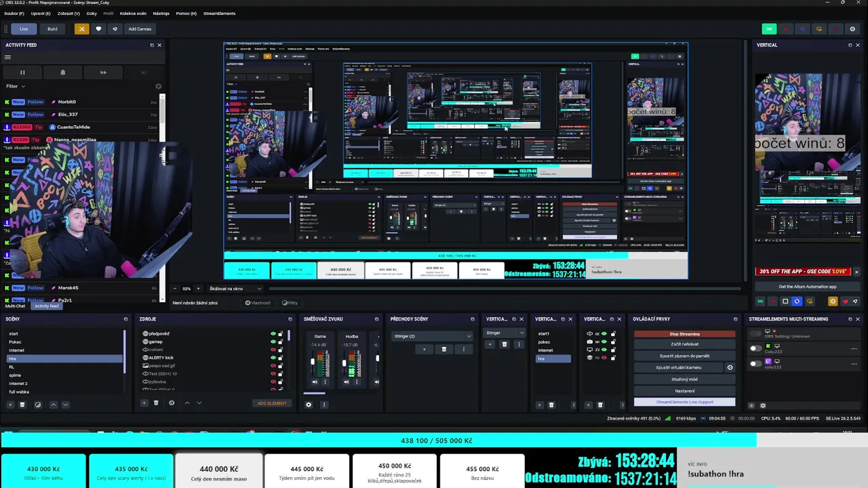The image size is (868, 488).
Task: Open the Upravit (E) menu
Action: [x=41, y=14]
